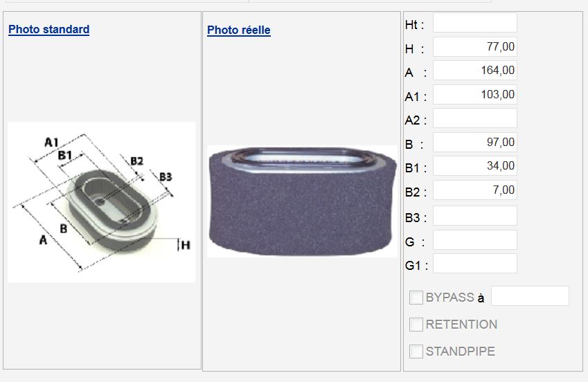Open the Photo standard link
Screen dimensions: 588x382
(48, 29)
